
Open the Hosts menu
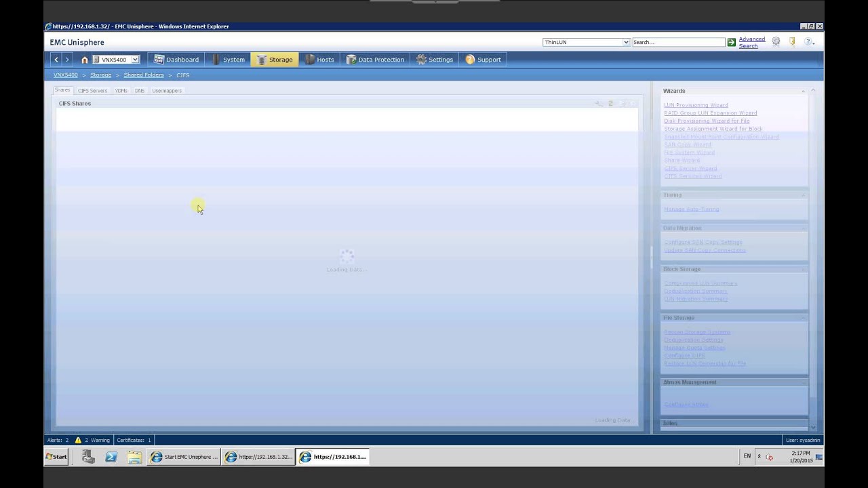[319, 60]
